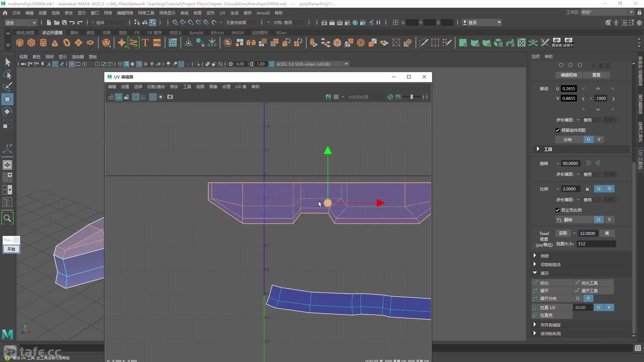Click the Rotate angle value field
Screen dimensions: 644x362
571,163
